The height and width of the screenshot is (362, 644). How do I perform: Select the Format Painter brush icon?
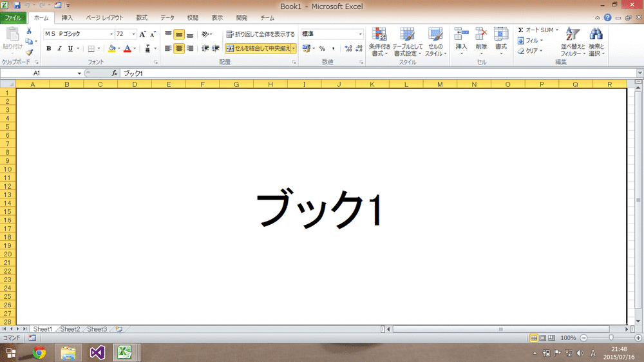click(x=29, y=52)
